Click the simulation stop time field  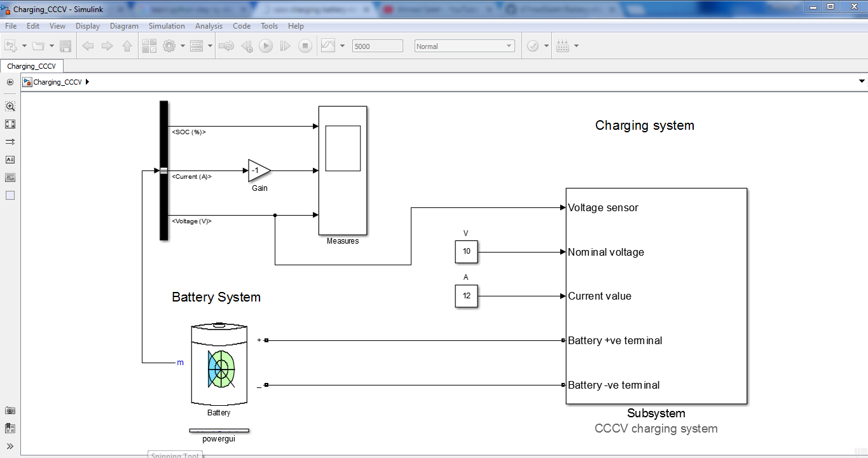(x=378, y=46)
